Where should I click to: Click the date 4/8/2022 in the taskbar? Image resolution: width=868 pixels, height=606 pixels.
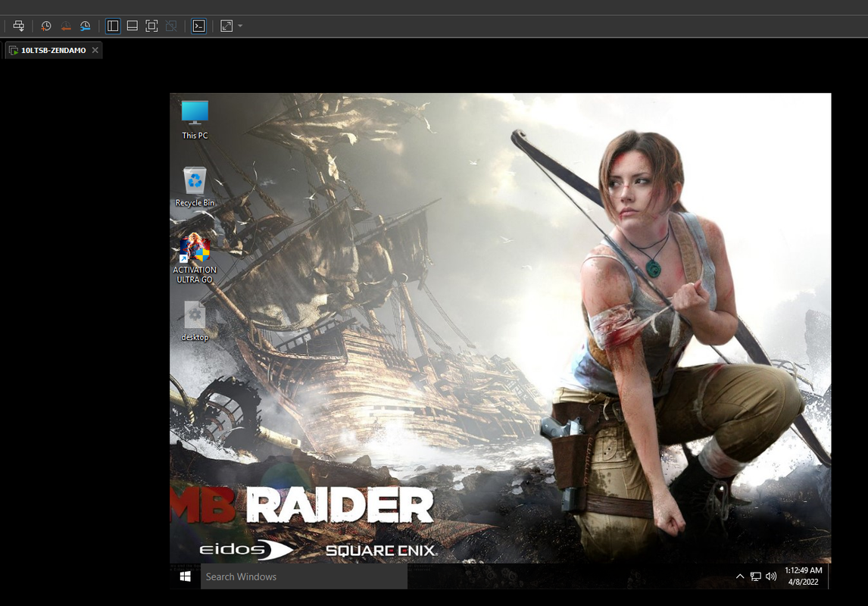(803, 583)
